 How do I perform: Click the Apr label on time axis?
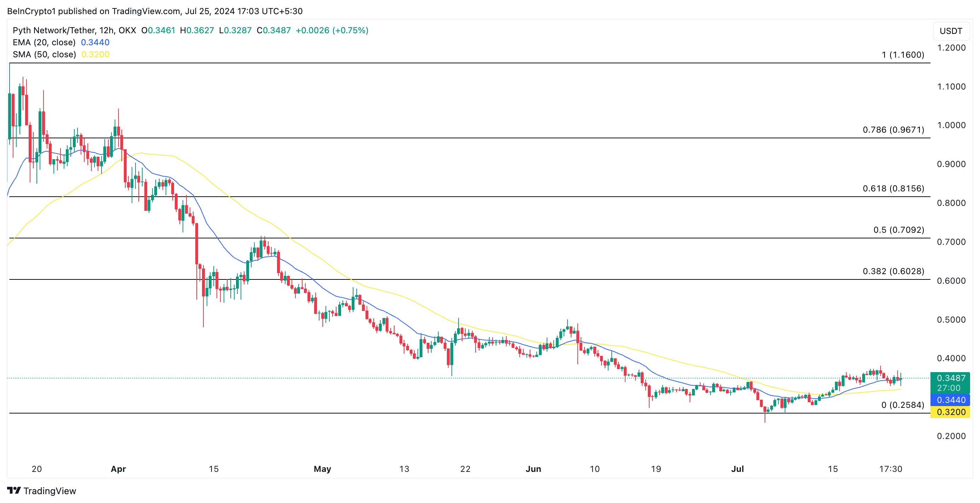click(x=118, y=469)
